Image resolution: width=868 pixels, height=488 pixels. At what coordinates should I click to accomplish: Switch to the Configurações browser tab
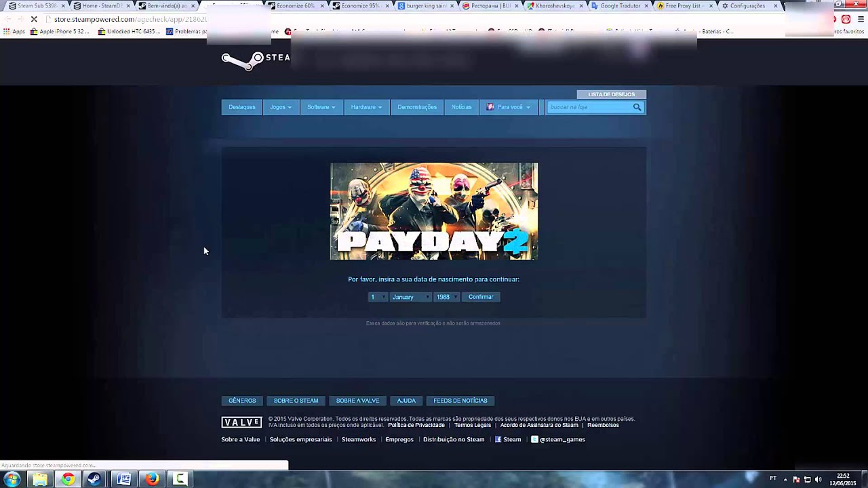point(749,5)
